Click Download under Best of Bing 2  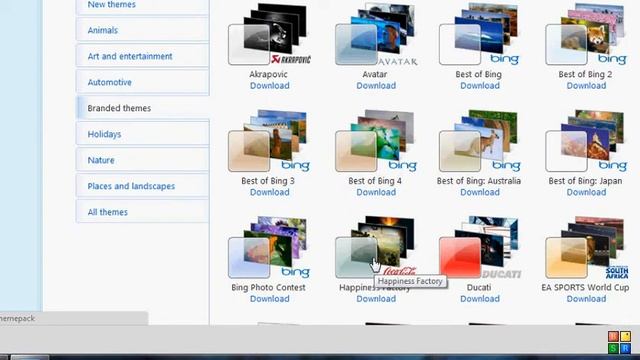click(586, 86)
